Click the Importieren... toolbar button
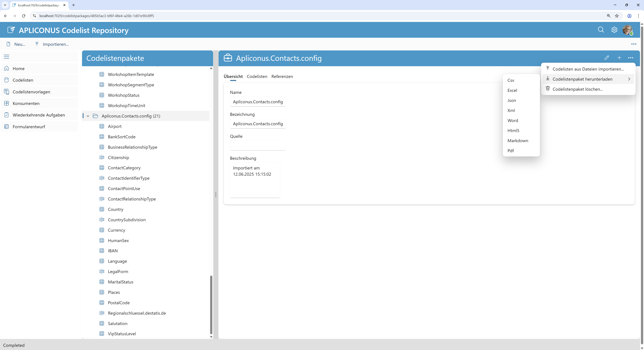This screenshot has height=350, width=644. 52,44
